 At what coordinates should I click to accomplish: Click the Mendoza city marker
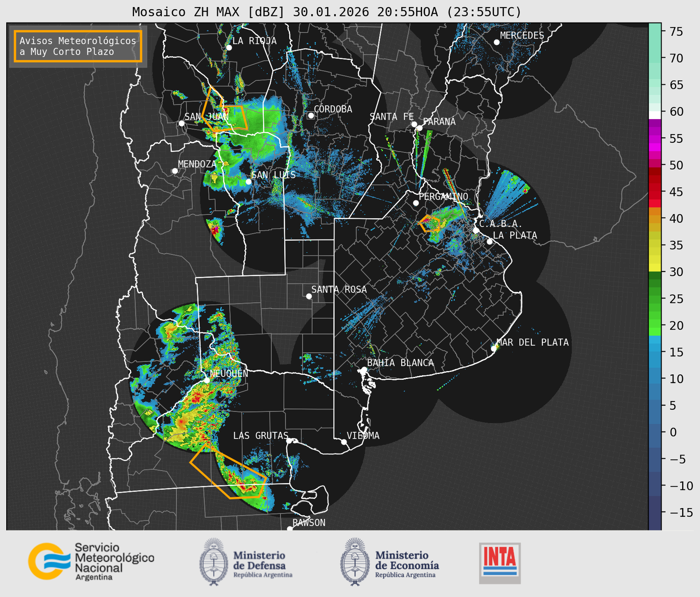pos(175,171)
